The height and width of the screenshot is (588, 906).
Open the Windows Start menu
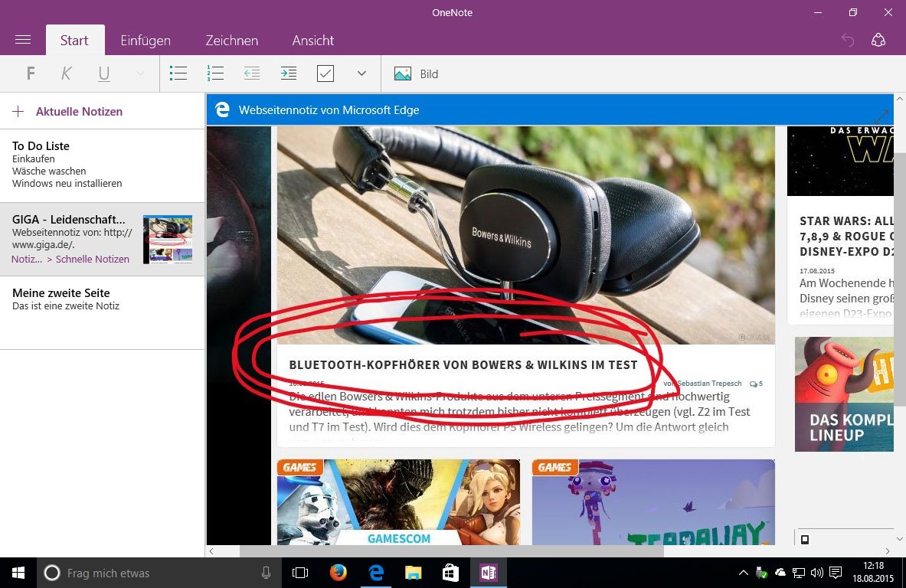[x=18, y=573]
